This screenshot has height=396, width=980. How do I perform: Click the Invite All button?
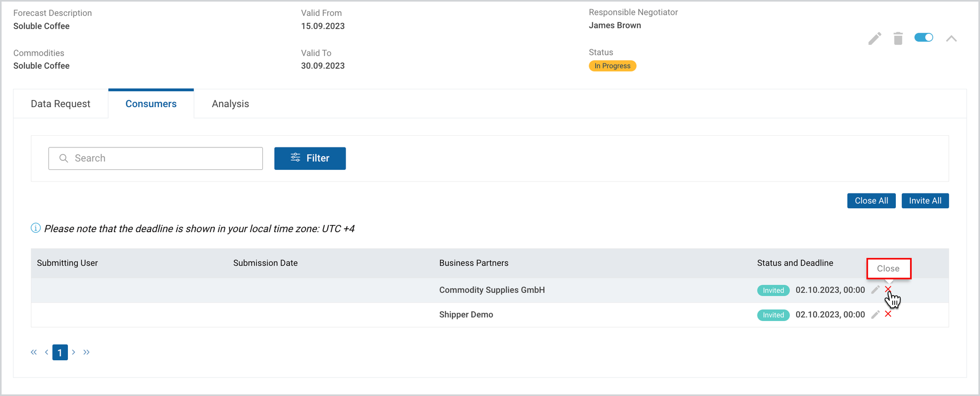(x=925, y=201)
